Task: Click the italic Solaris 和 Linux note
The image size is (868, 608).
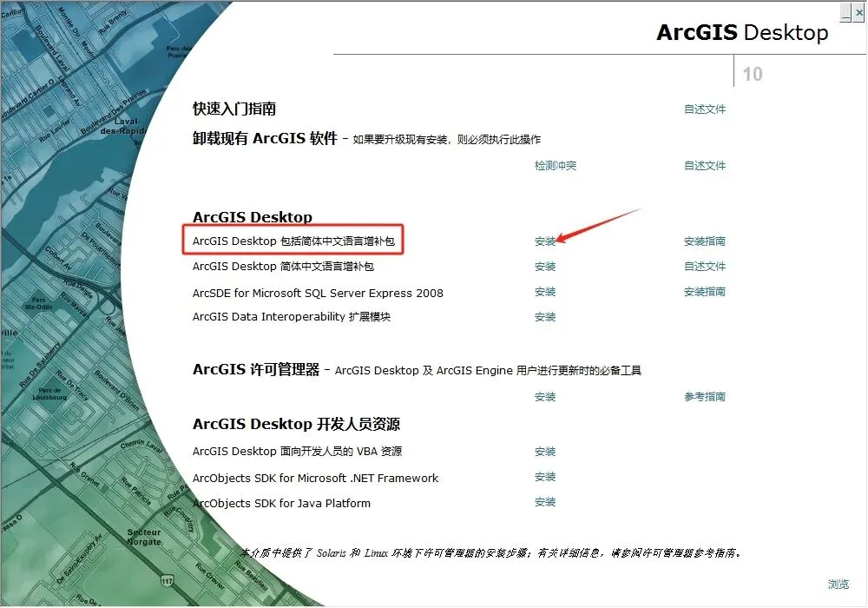Action: pos(491,552)
